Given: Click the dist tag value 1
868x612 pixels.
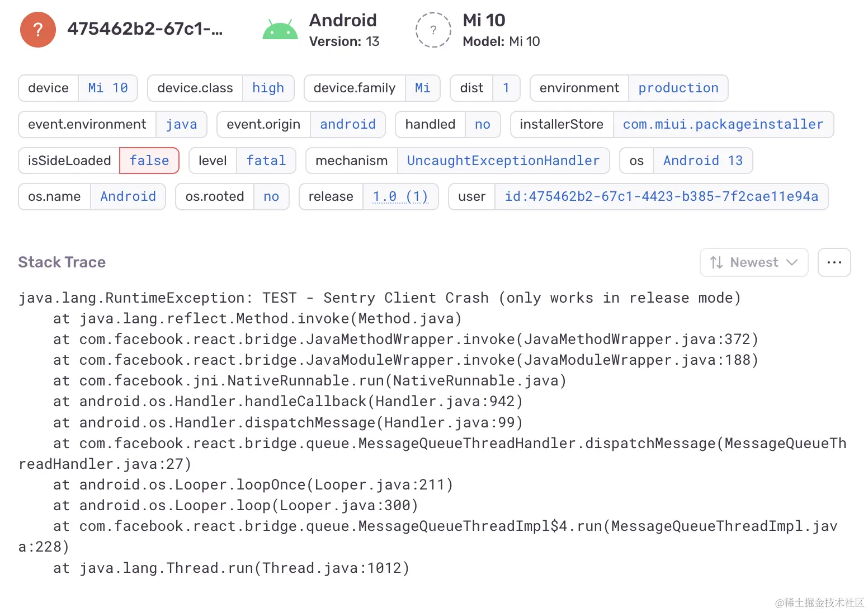Looking at the screenshot, I should pos(506,88).
